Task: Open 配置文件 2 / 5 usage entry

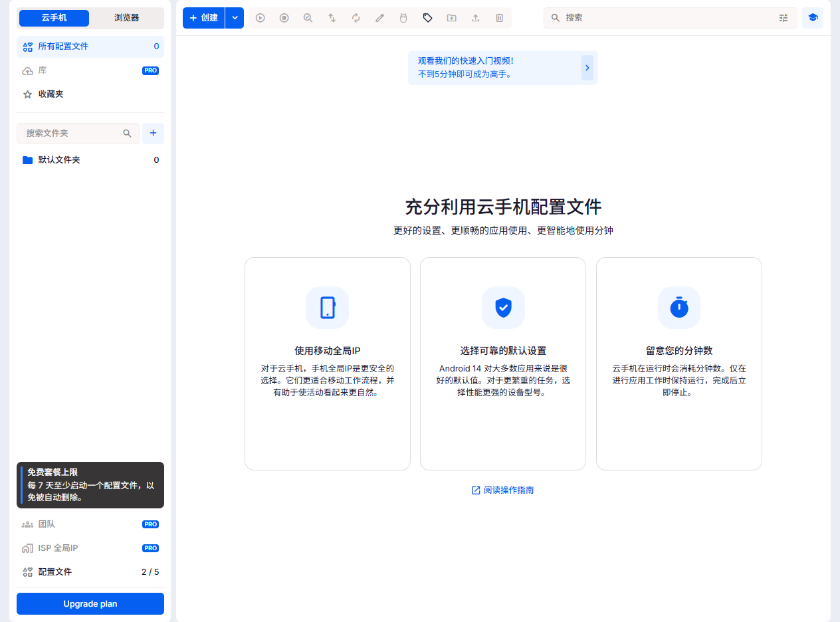Action: click(x=90, y=572)
